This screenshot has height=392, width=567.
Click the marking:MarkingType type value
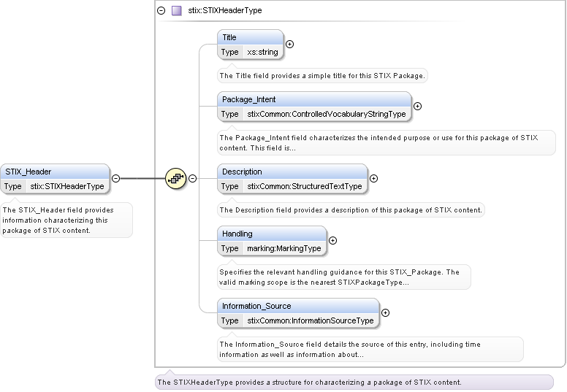click(x=284, y=248)
